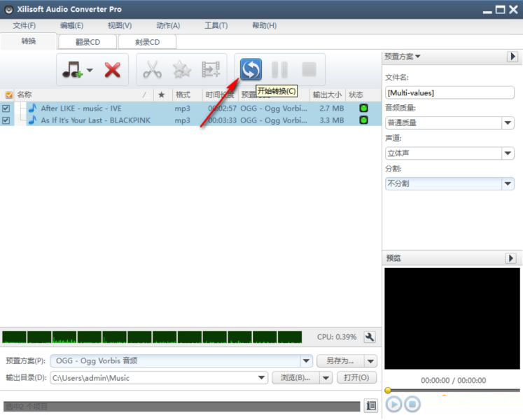The height and width of the screenshot is (420, 523).
Task: Click the add profile film icon
Action: click(211, 70)
